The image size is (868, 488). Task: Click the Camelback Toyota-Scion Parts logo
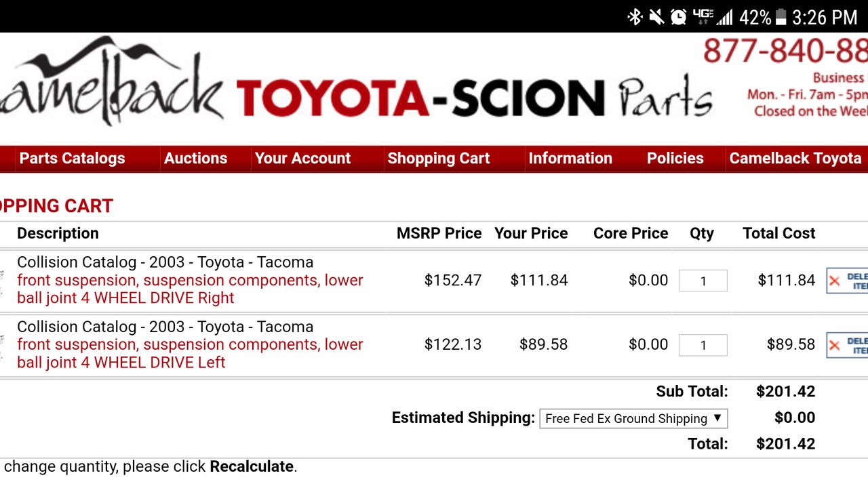(x=356, y=85)
